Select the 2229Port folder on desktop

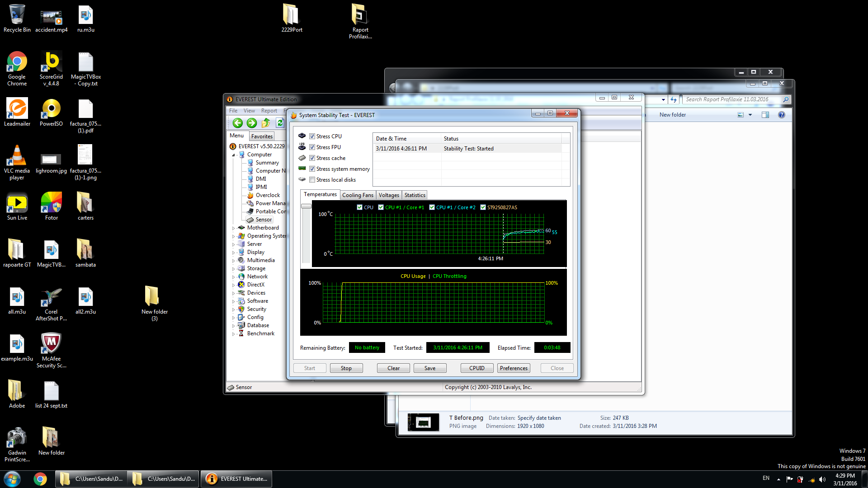click(292, 18)
